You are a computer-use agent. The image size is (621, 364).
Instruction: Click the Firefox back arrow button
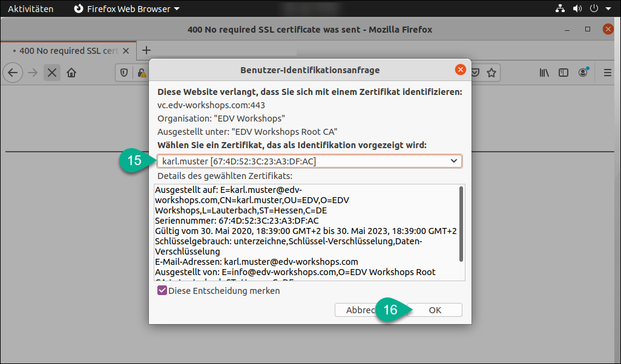13,73
